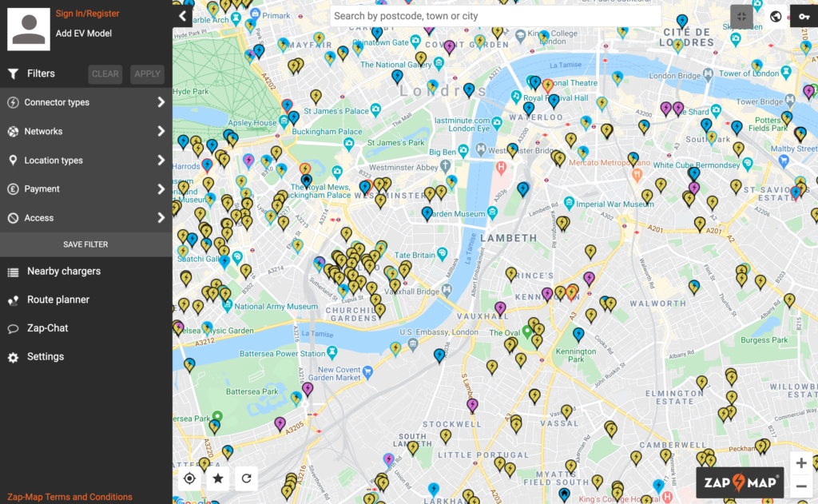Click the Zap-Map logo
This screenshot has height=504, width=818.
coord(740,482)
